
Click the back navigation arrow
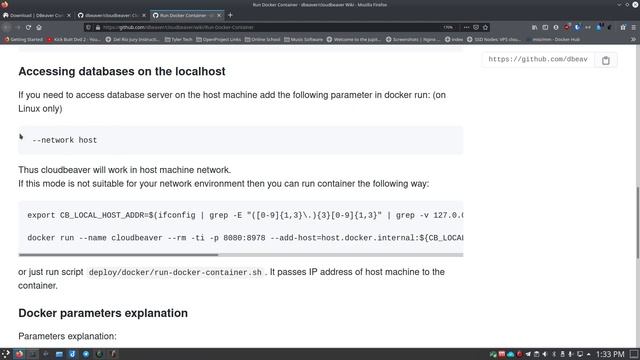[x=7, y=27]
